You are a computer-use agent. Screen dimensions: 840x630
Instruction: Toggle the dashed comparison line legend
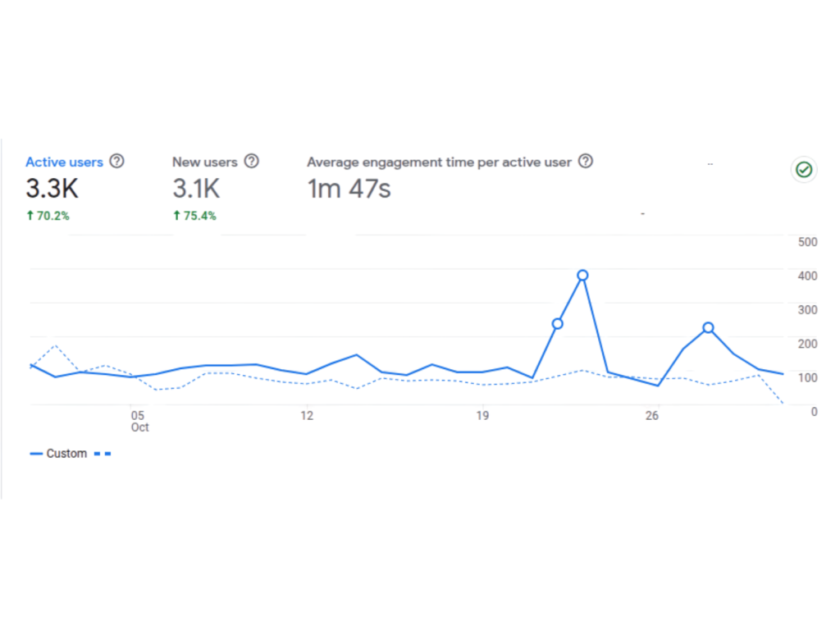click(103, 454)
